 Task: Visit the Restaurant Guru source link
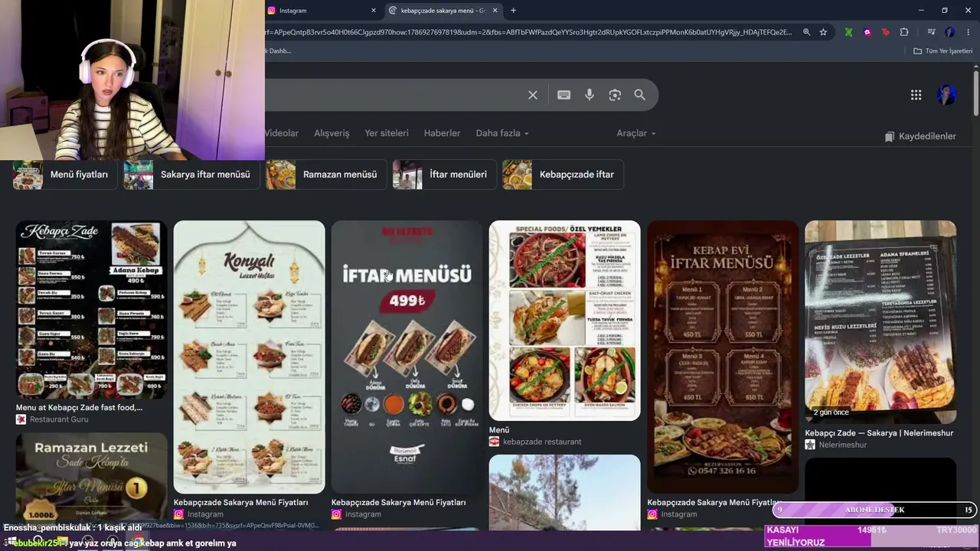[59, 419]
